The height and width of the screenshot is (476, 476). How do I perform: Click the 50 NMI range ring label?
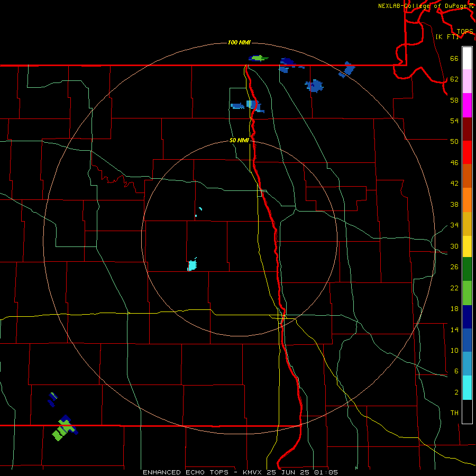pyautogui.click(x=239, y=140)
